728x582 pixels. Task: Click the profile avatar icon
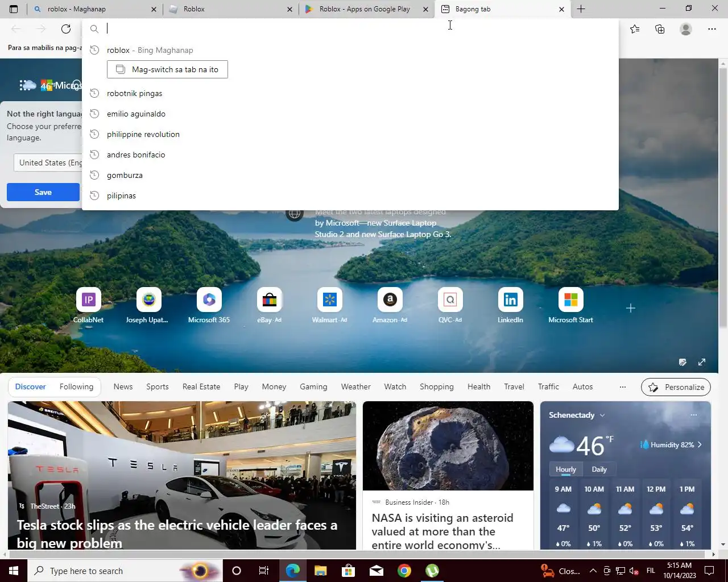point(686,29)
